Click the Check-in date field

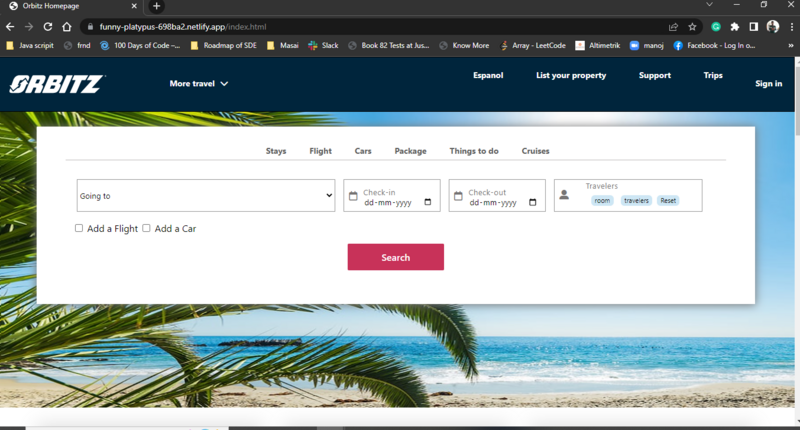coord(392,195)
